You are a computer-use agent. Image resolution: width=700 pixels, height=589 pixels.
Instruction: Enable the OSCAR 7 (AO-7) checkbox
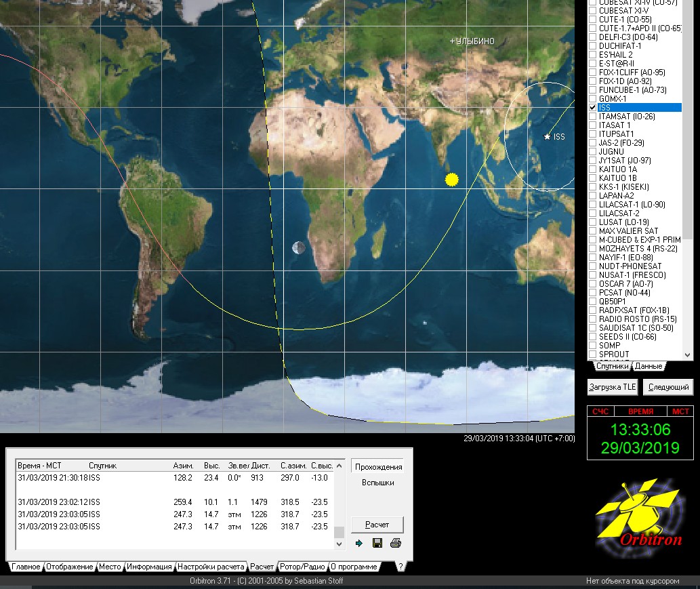[x=593, y=284]
